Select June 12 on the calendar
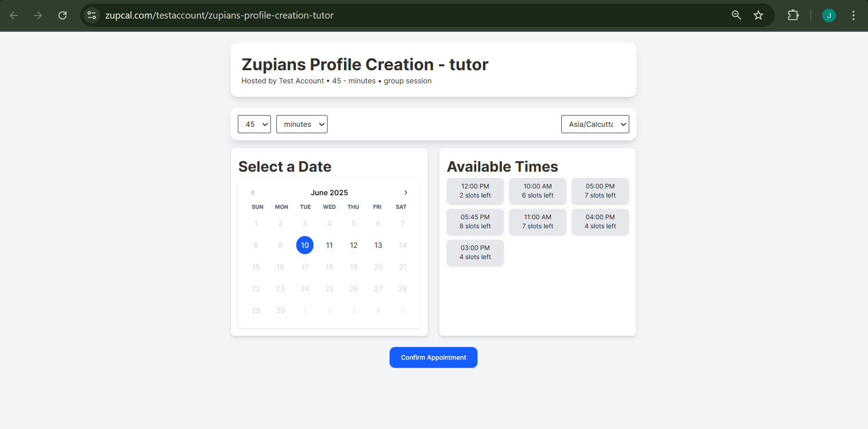 coord(353,245)
